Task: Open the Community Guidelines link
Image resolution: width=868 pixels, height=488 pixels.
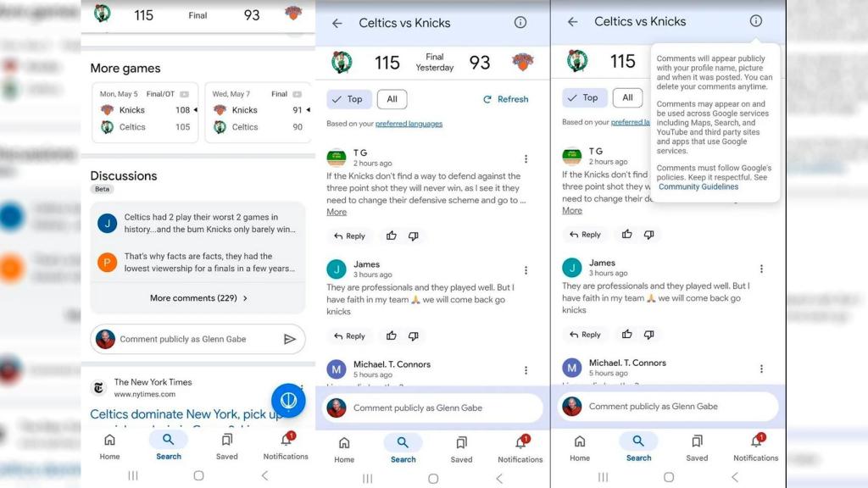Action: coord(698,186)
